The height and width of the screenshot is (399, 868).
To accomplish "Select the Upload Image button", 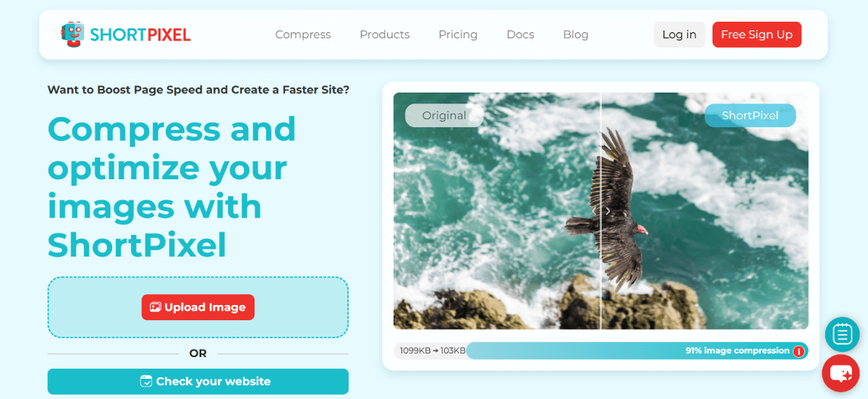I will [x=198, y=307].
